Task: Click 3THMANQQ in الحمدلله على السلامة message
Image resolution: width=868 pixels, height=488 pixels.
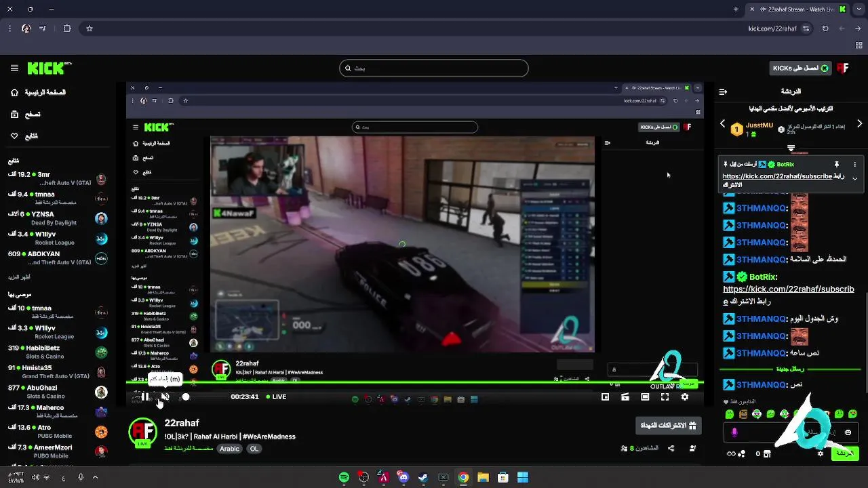Action: click(x=762, y=260)
